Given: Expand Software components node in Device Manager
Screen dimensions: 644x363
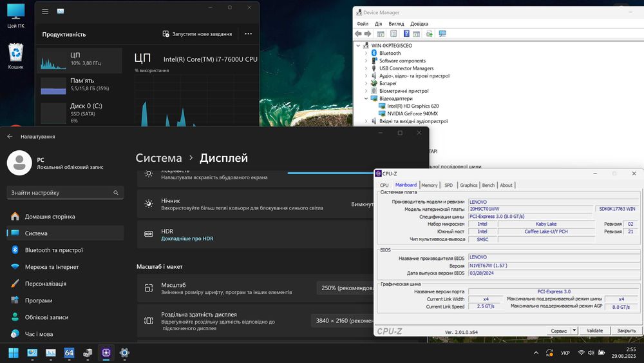Looking at the screenshot, I should pos(366,61).
